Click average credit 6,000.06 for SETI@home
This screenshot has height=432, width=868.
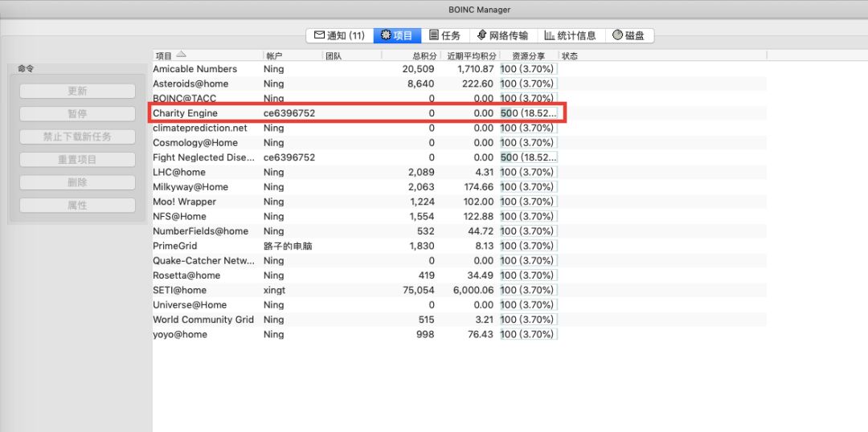click(x=473, y=291)
